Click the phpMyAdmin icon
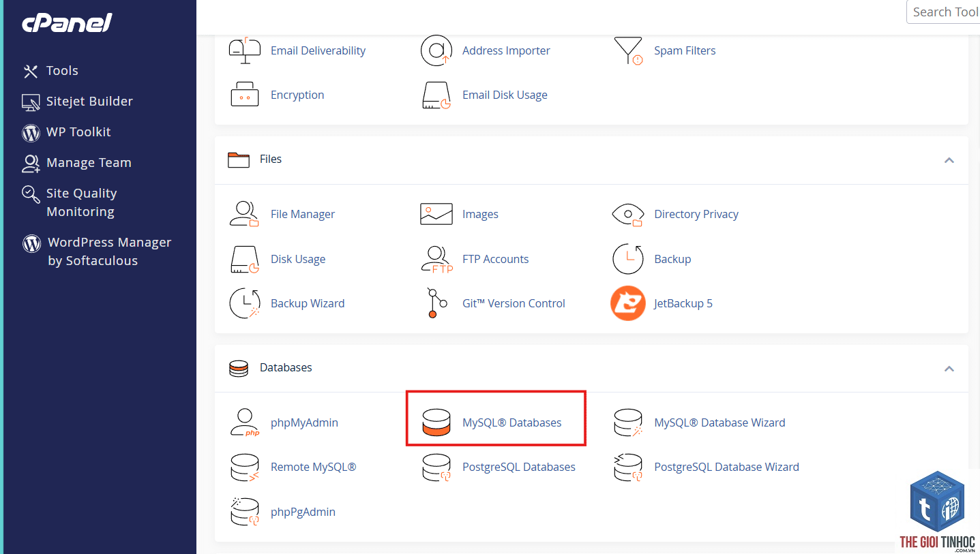The width and height of the screenshot is (980, 554). click(245, 422)
